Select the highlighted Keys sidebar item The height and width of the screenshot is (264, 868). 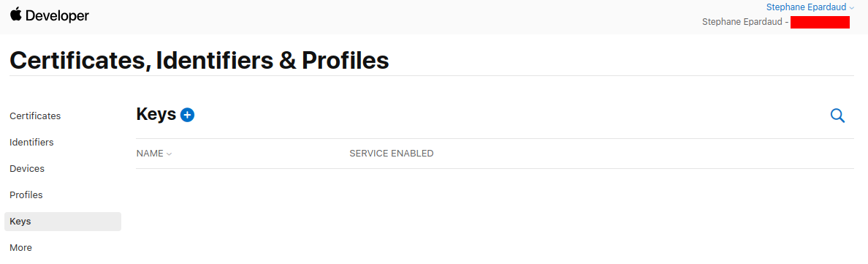(x=63, y=222)
